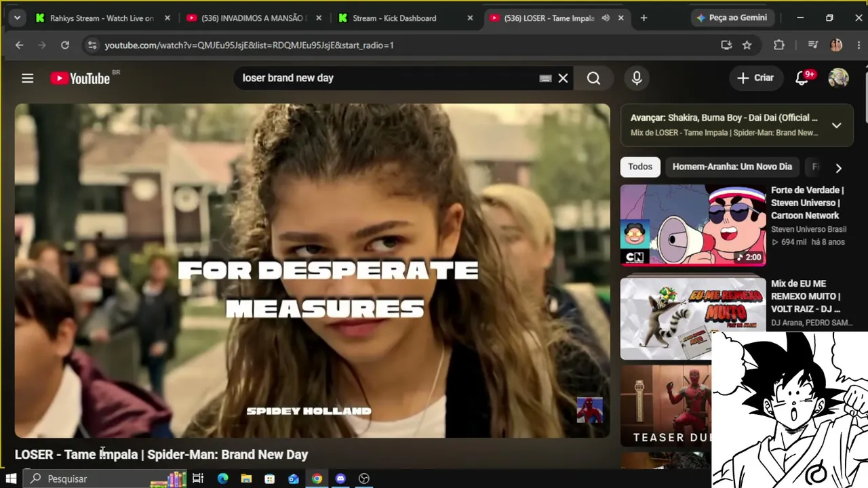Open the Steven Universo Brasil channel
The height and width of the screenshot is (488, 868).
coord(808,230)
